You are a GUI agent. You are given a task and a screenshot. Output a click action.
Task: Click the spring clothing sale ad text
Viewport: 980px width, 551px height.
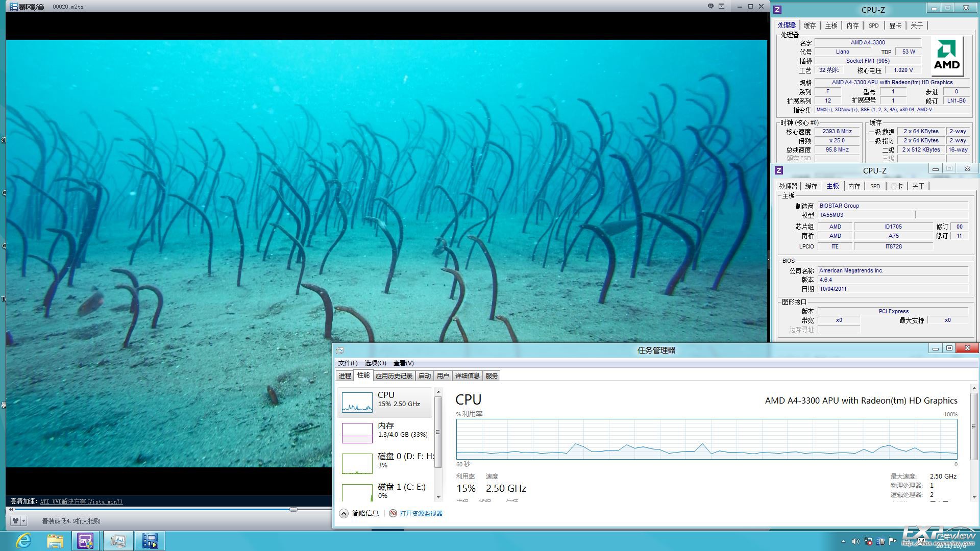71,521
